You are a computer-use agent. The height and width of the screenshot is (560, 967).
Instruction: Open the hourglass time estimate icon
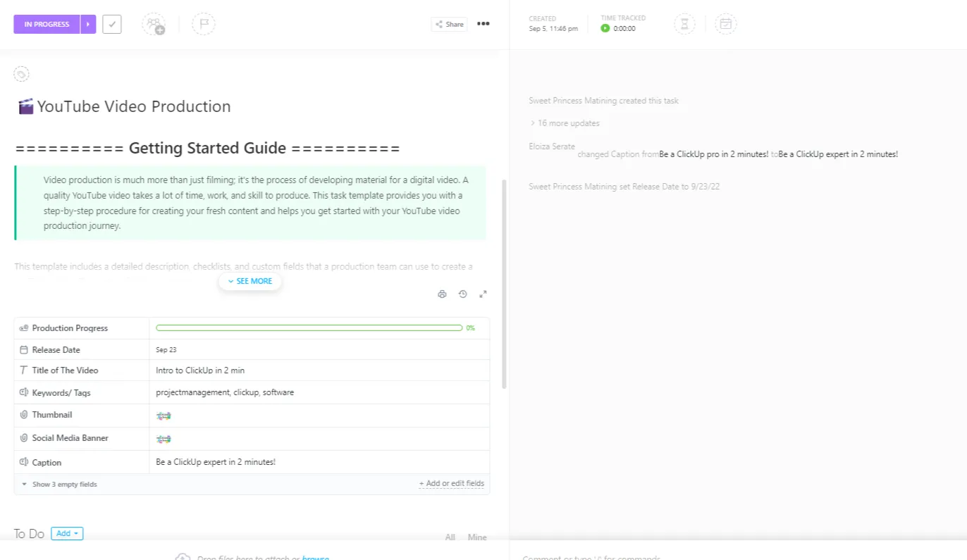(684, 24)
